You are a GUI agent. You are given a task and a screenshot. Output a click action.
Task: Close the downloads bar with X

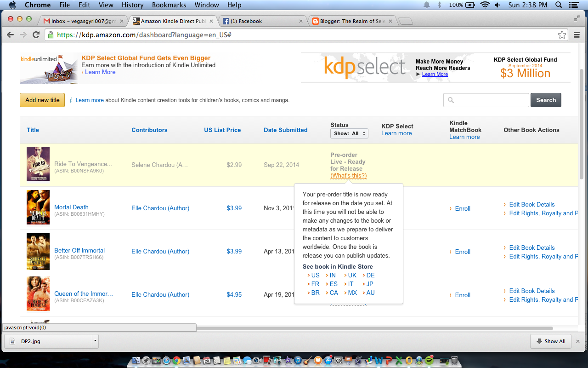click(578, 341)
